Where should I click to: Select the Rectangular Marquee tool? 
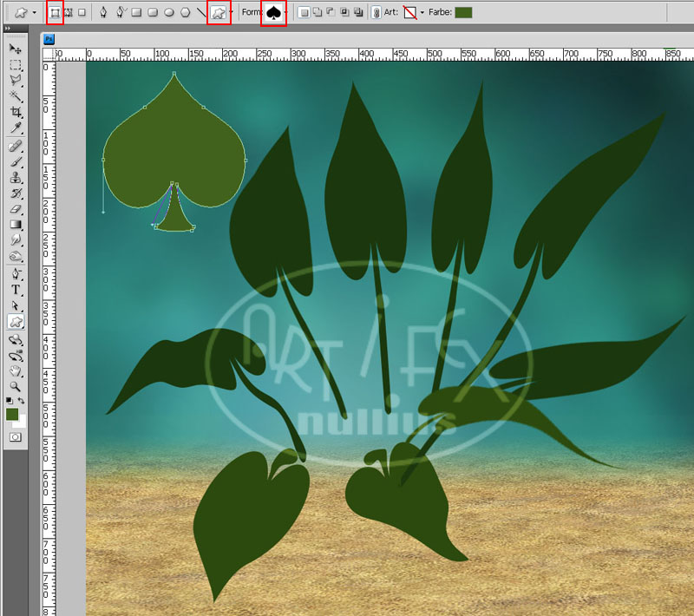point(16,64)
